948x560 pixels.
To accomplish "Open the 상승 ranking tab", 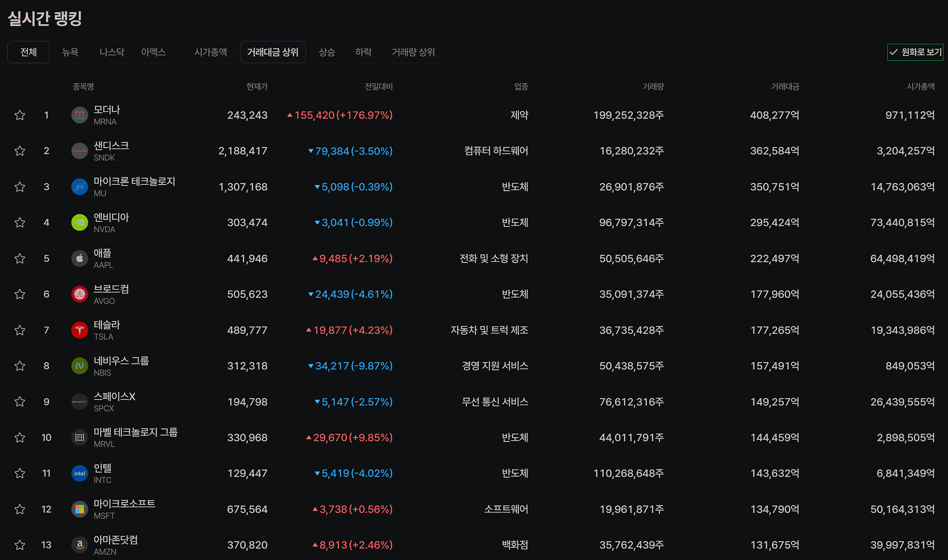I will (x=327, y=52).
